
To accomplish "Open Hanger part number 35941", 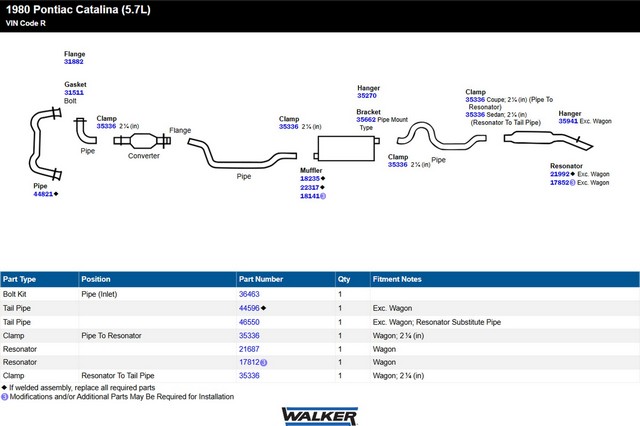I will click(x=568, y=121).
